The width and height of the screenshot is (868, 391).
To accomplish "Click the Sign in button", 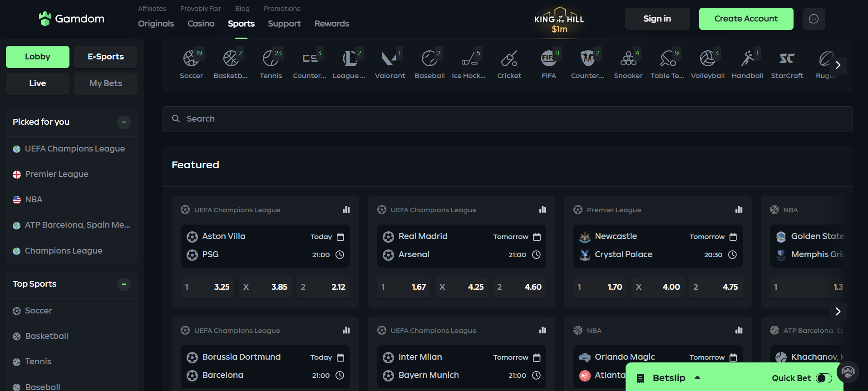I will coord(657,19).
